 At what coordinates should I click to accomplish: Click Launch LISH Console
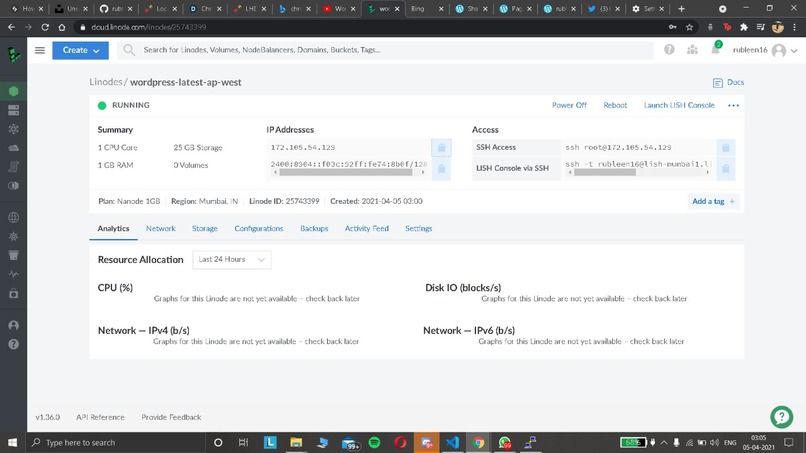(x=679, y=105)
